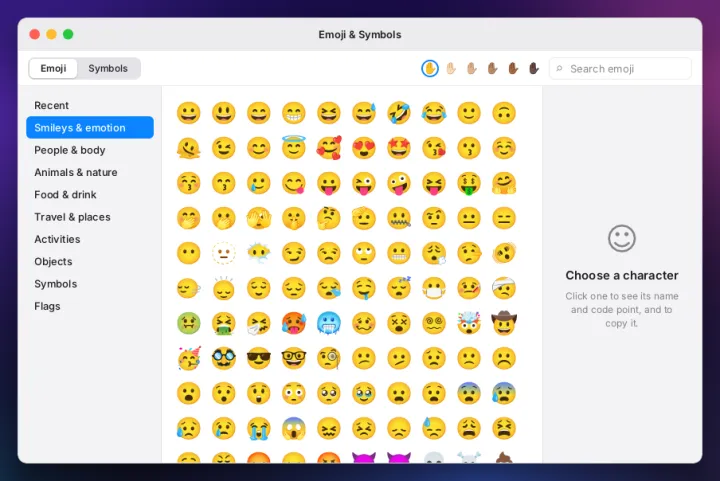Close the Emoji & Symbols window
This screenshot has height=481, width=720.
(34, 34)
